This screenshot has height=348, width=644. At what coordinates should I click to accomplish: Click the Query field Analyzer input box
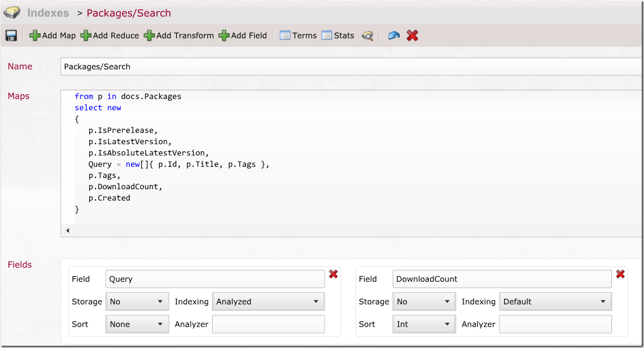click(x=268, y=324)
